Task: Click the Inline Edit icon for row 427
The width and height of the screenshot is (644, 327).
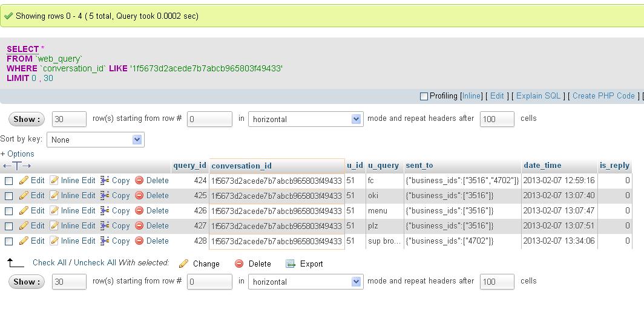Action: click(x=54, y=226)
